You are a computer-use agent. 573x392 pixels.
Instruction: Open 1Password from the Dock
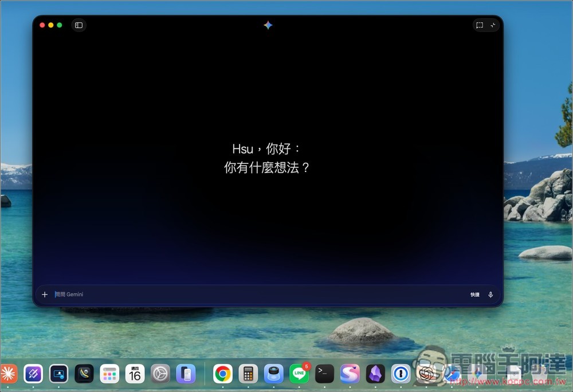(400, 373)
